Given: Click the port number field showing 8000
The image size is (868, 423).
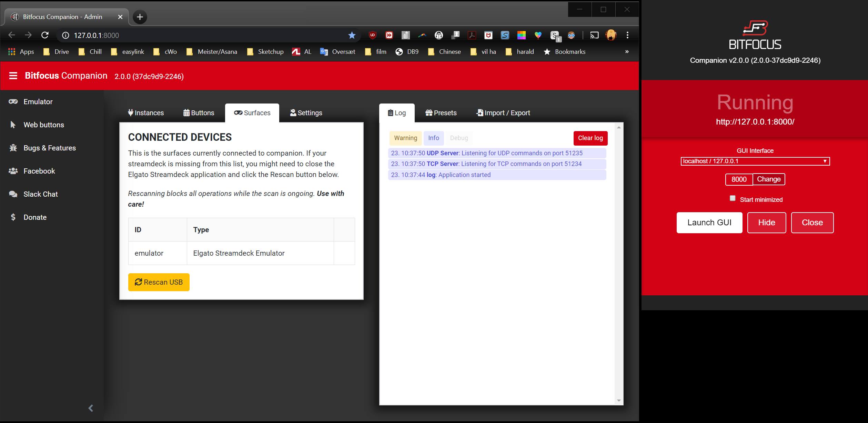Looking at the screenshot, I should [x=739, y=179].
